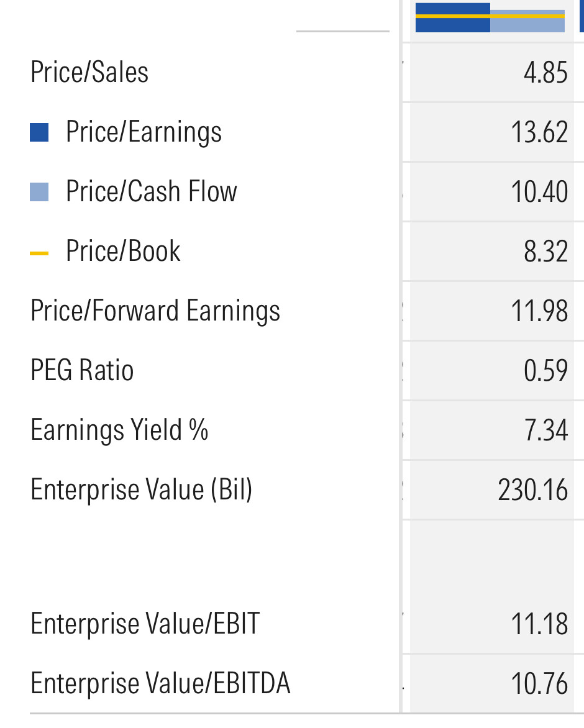The width and height of the screenshot is (584, 728).
Task: Click the Price/Sales value 4.85
Action: [x=545, y=73]
